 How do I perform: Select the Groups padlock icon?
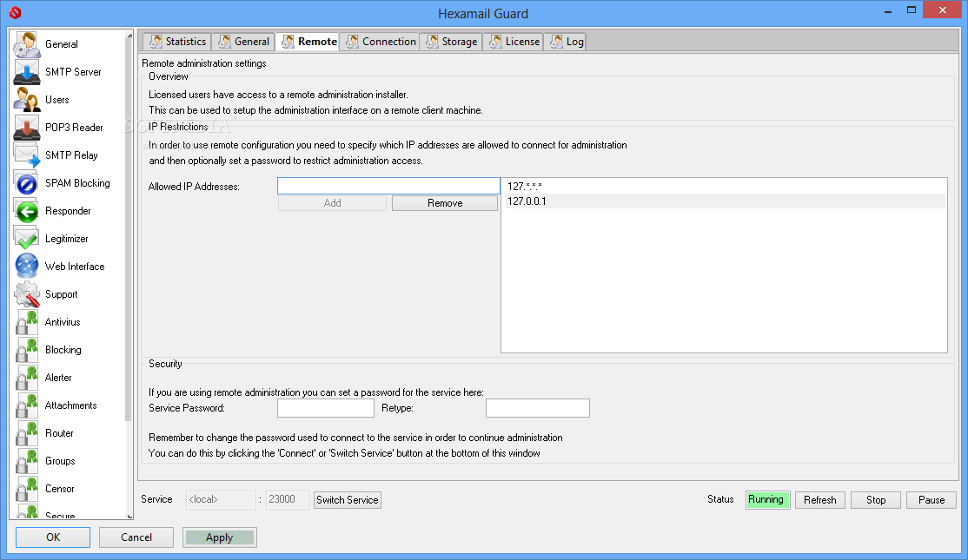(27, 461)
